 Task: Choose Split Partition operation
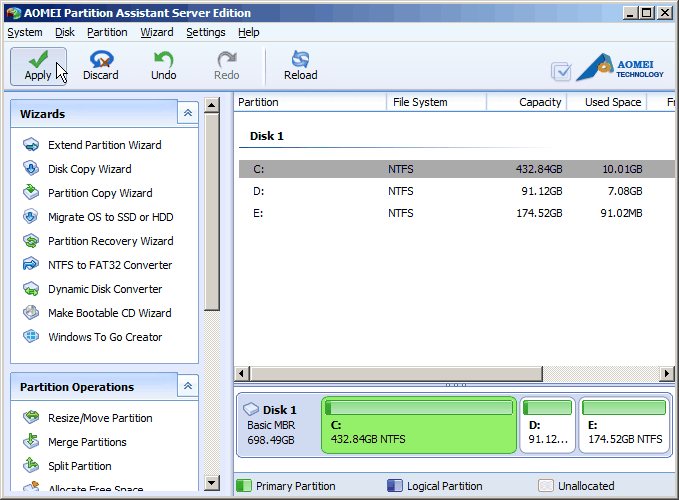pos(80,466)
